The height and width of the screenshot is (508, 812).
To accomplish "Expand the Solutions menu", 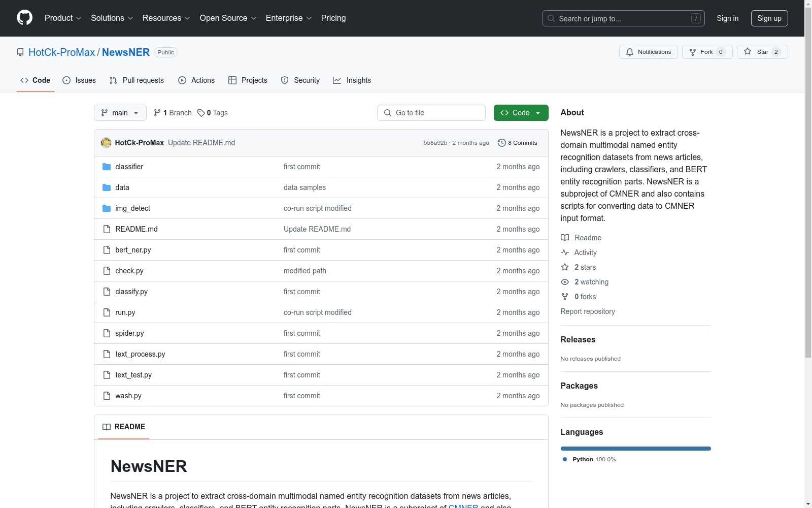I will tap(112, 18).
